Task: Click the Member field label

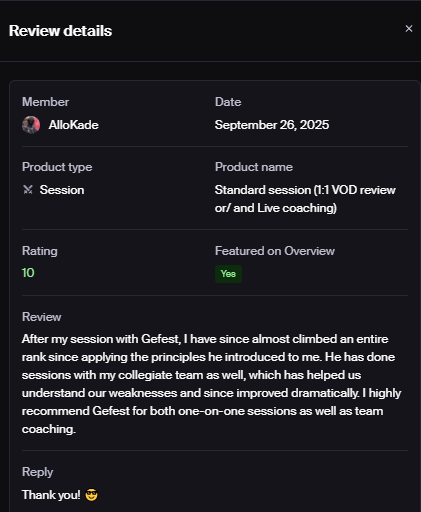Action: tap(45, 102)
